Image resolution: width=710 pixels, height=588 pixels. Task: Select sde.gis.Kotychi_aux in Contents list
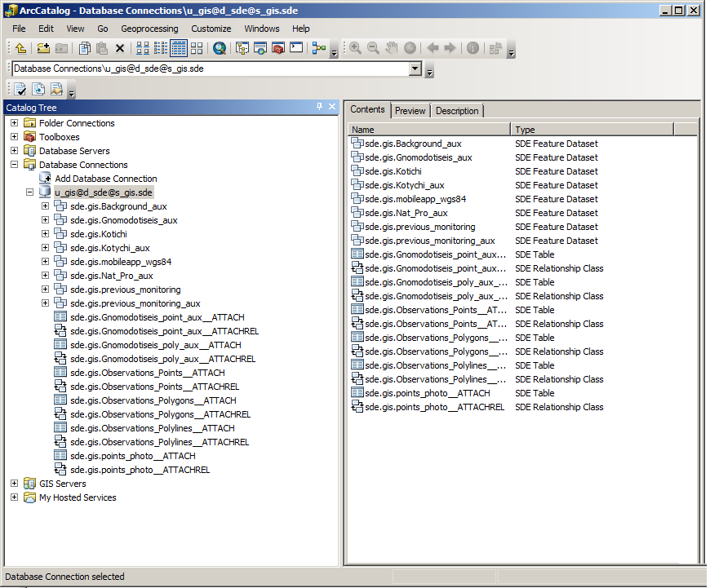point(404,186)
